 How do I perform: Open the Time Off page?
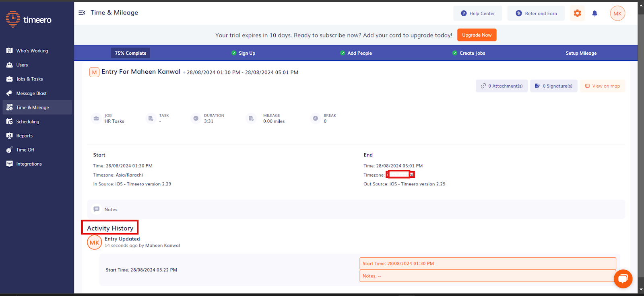coord(25,150)
